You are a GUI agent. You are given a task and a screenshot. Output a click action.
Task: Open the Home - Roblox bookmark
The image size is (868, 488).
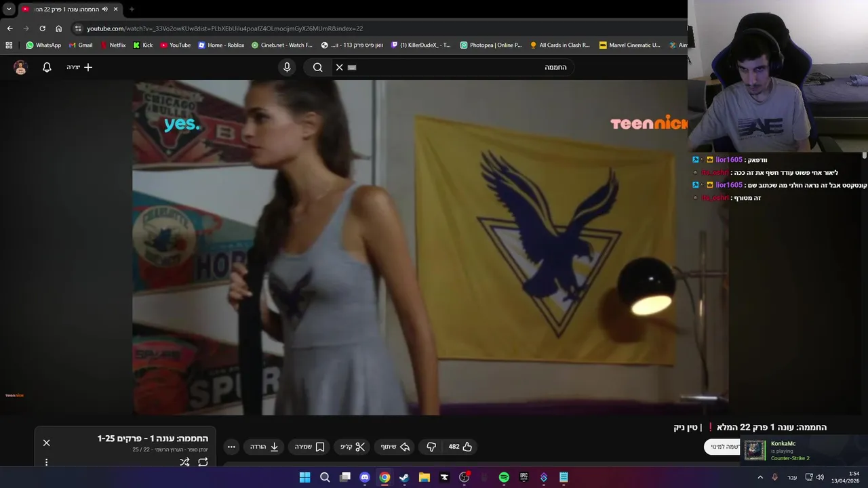(221, 45)
